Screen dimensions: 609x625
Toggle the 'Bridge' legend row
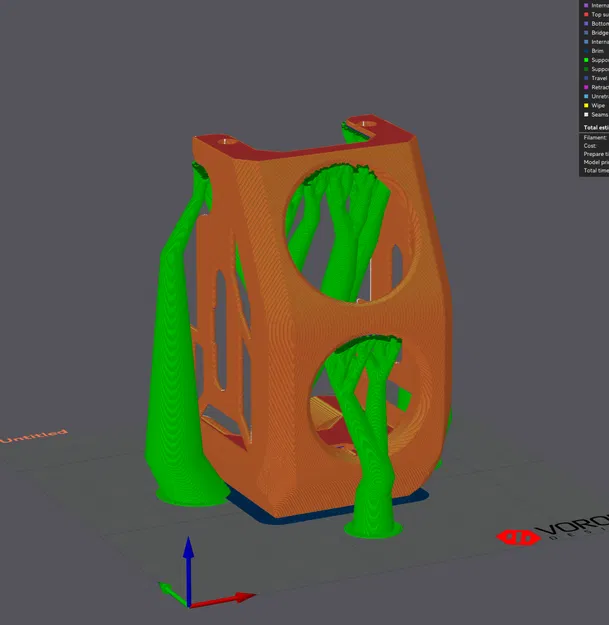pos(596,33)
